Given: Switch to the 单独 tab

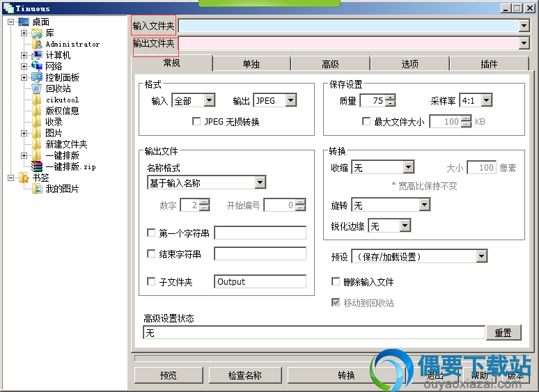Looking at the screenshot, I should pos(251,64).
